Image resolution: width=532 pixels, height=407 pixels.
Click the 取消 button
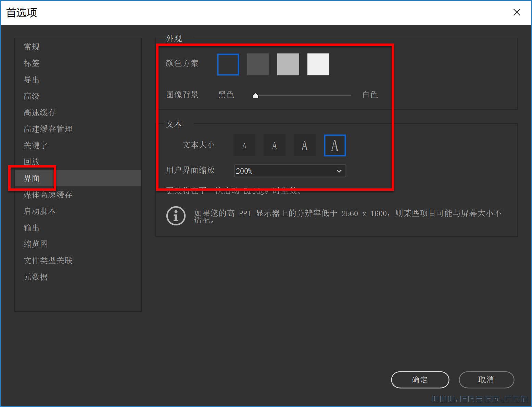[x=486, y=380]
